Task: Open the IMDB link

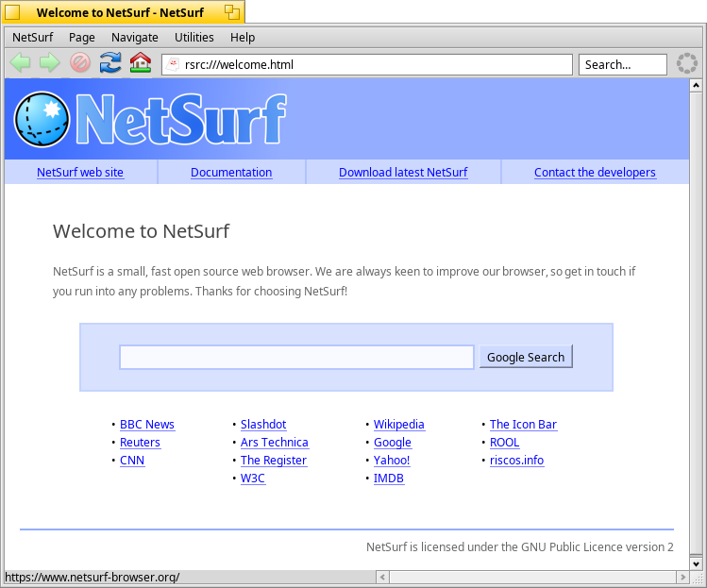Action: click(389, 479)
